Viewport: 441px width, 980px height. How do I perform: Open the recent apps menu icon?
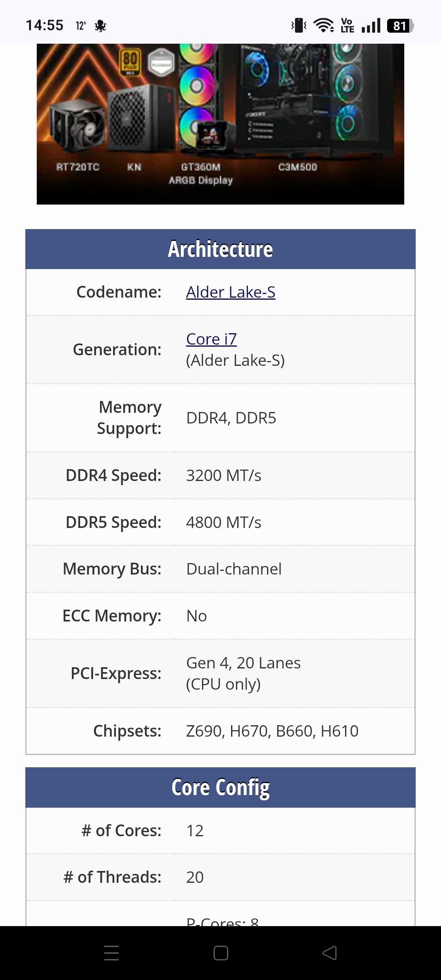[111, 953]
